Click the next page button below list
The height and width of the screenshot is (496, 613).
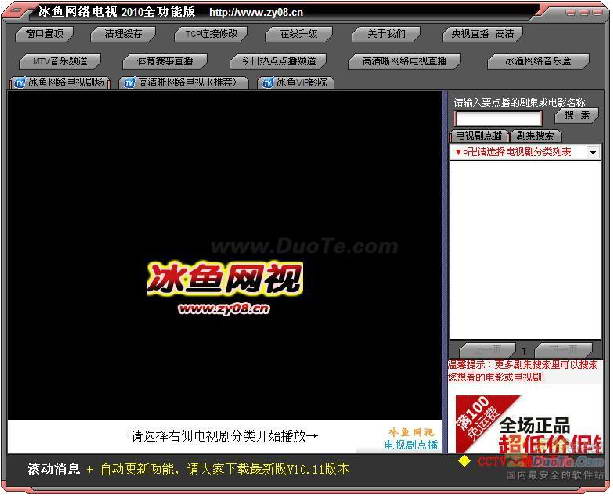point(563,348)
